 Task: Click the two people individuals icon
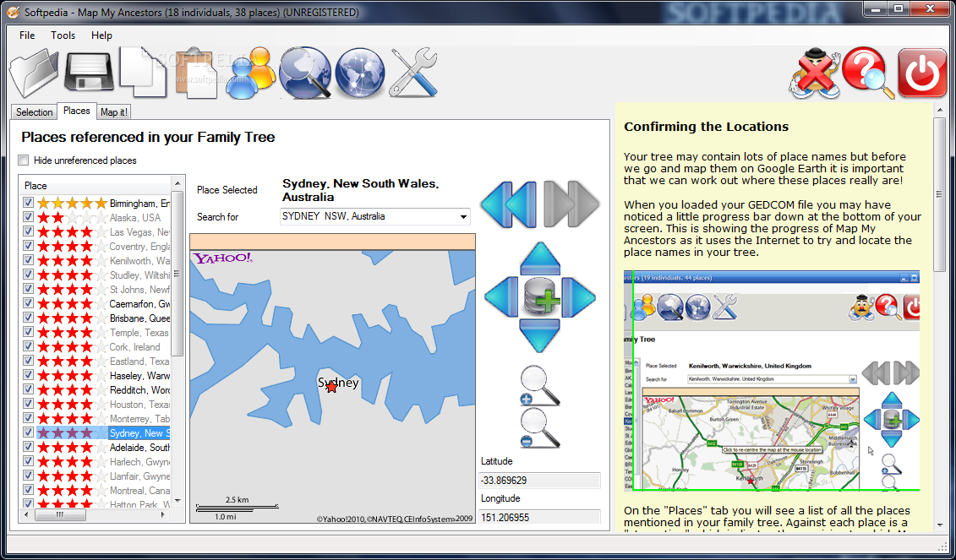tap(250, 73)
